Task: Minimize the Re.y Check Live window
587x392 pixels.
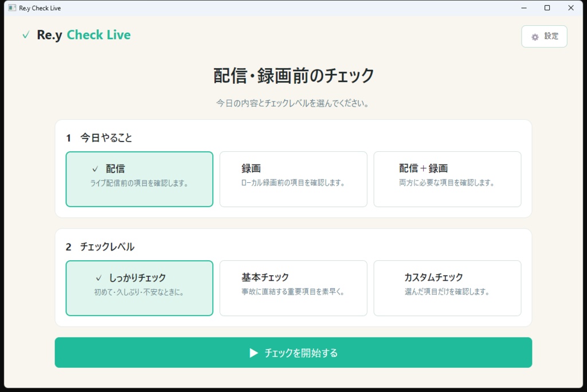Action: point(524,8)
